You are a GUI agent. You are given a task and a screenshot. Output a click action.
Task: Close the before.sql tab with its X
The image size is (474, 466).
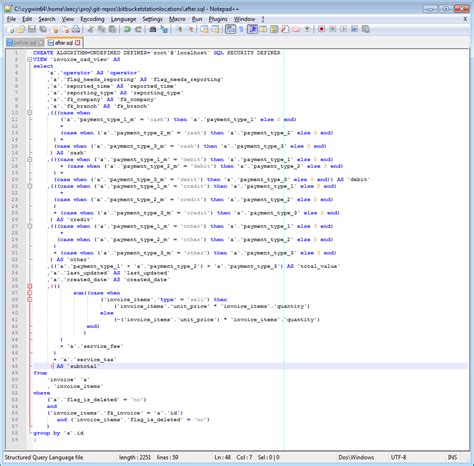[x=40, y=43]
